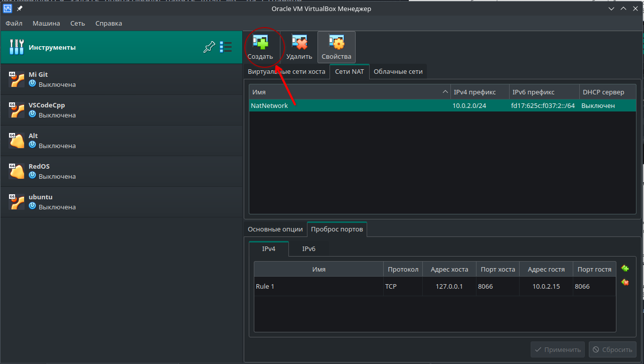Screen dimensions: 644x364
Task: Switch to the Облачные сети tab
Action: pos(398,71)
